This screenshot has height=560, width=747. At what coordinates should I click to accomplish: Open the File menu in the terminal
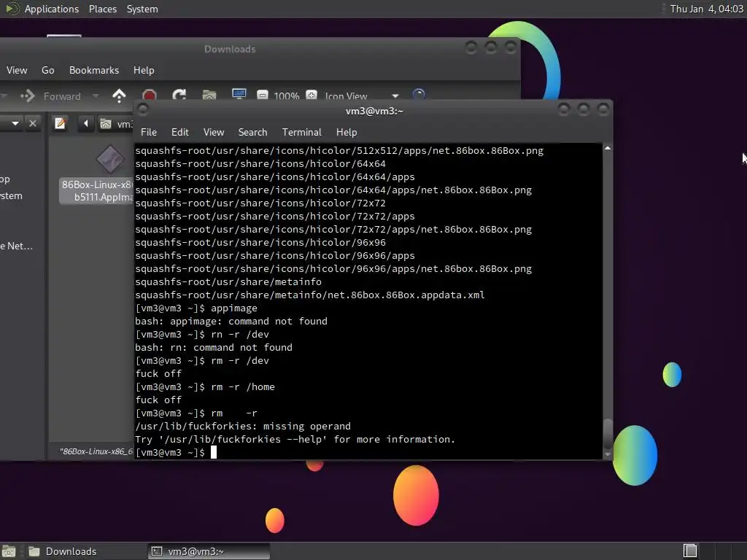coord(149,133)
